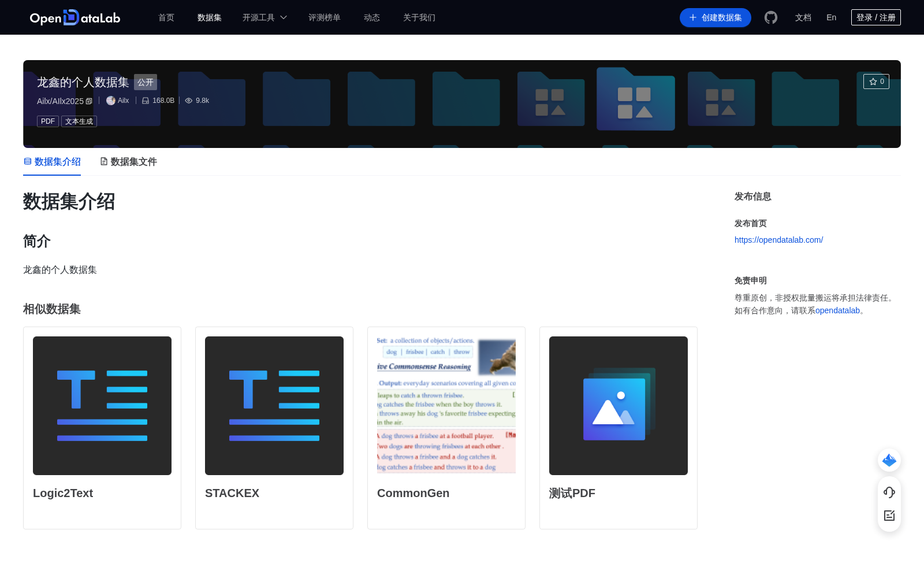The width and height of the screenshot is (924, 578).
Task: Click the 发布首页 label
Action: coord(751,223)
